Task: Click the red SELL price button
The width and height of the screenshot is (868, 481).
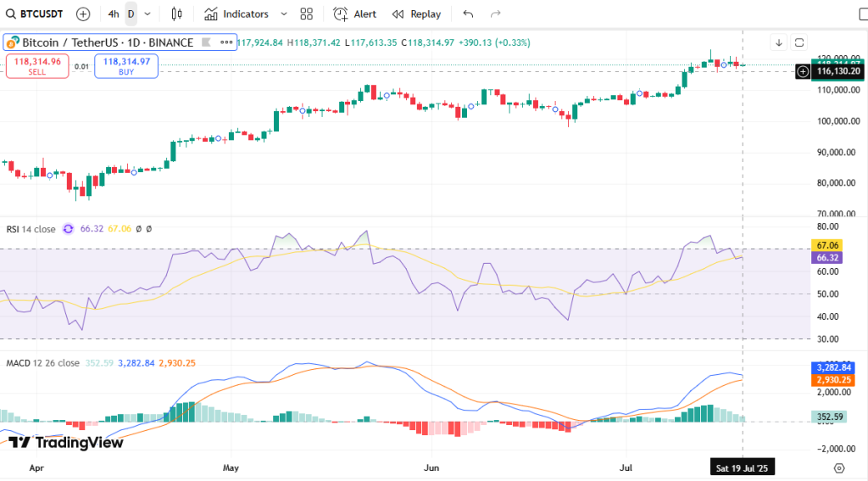Action: coord(38,65)
